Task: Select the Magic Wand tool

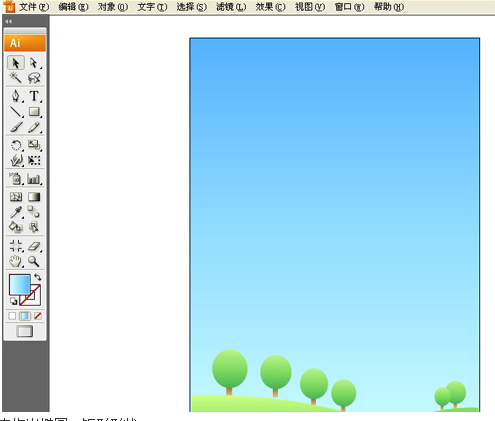Action: pyautogui.click(x=15, y=77)
